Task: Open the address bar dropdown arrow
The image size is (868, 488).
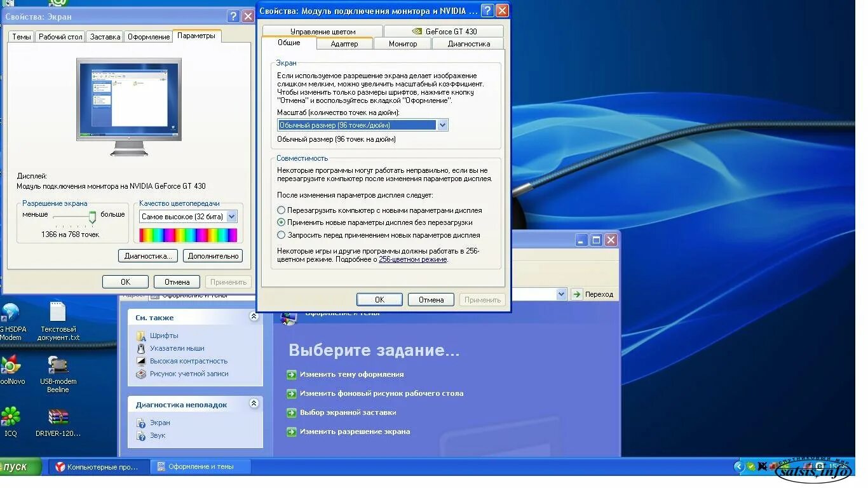Action: [561, 294]
